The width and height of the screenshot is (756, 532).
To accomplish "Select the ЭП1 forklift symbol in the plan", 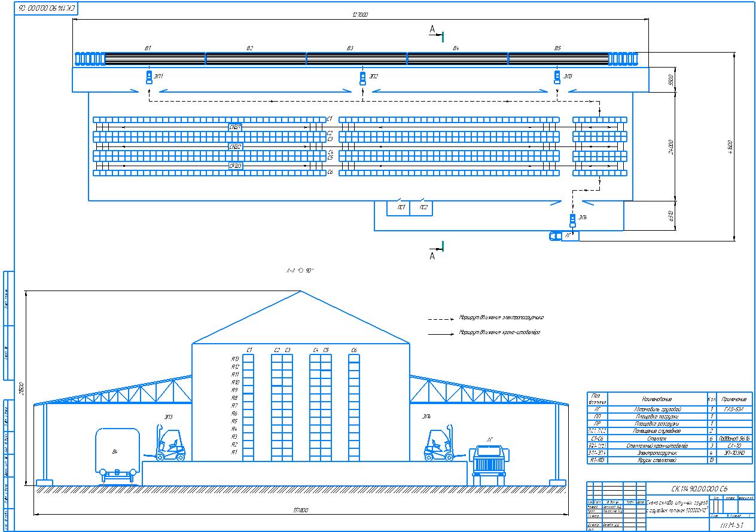I will pos(149,78).
